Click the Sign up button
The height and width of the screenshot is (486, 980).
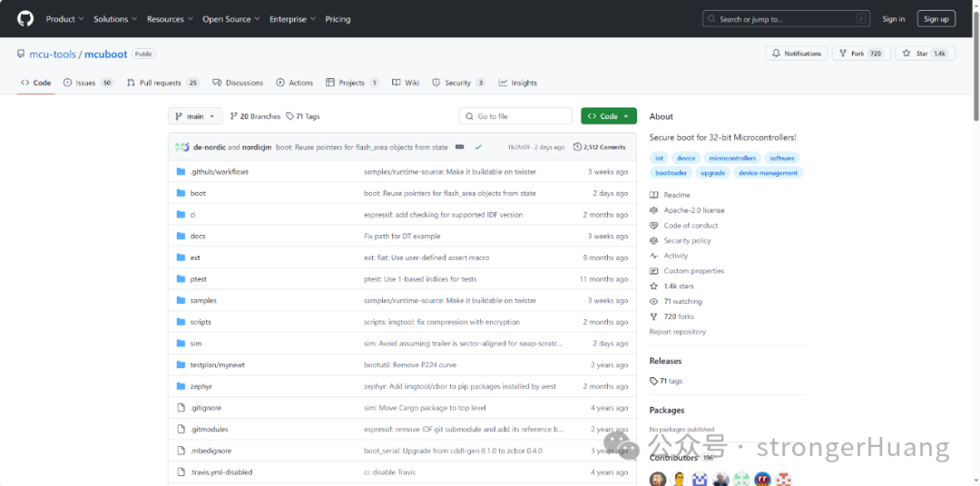[936, 19]
